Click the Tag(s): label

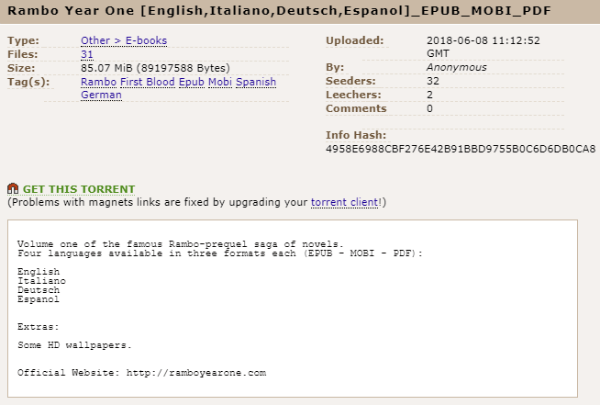[29, 82]
